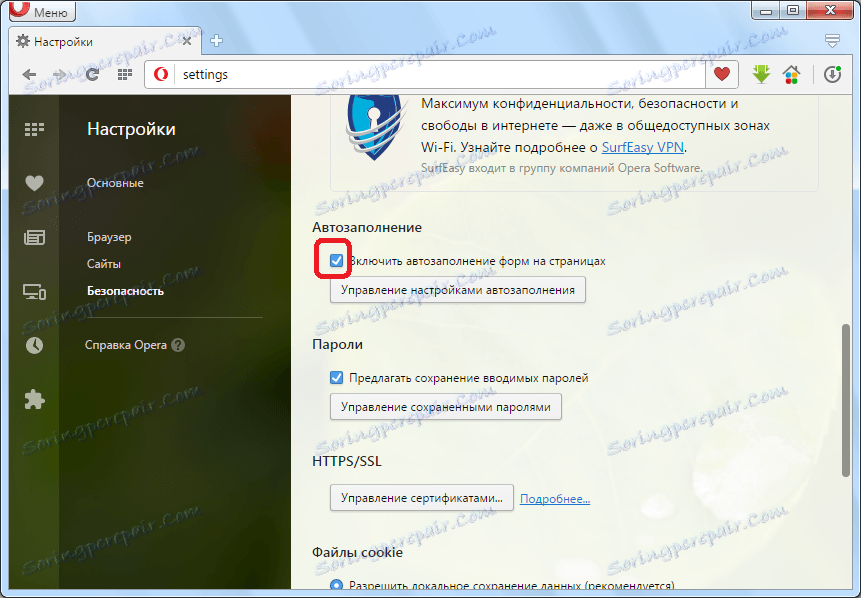
Task: Open the colorful house extension icon
Action: [x=791, y=74]
